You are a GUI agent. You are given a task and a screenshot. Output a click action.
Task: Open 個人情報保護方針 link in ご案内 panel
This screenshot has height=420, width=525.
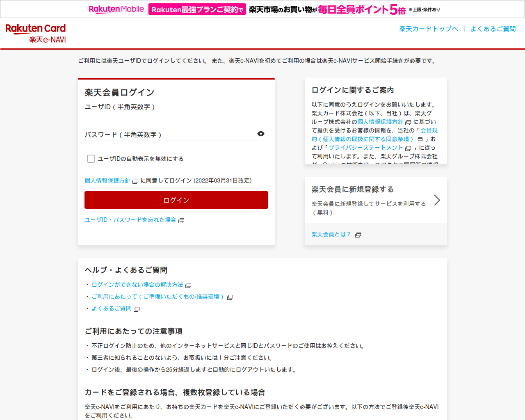click(380, 122)
